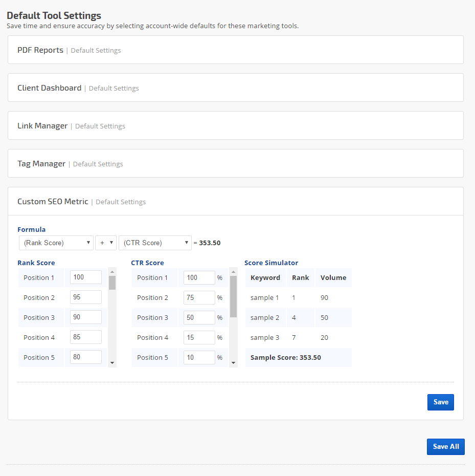Click the Save button

[440, 402]
